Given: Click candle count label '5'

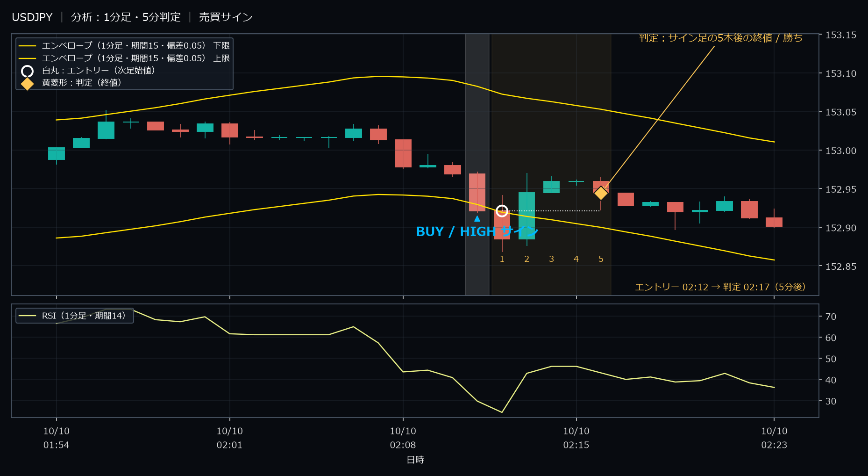Looking at the screenshot, I should click(x=601, y=259).
